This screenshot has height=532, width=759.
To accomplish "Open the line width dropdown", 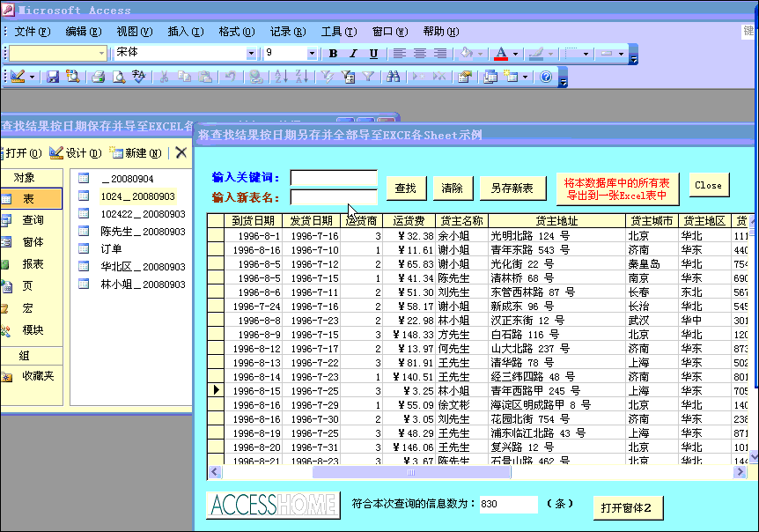I will tap(586, 54).
